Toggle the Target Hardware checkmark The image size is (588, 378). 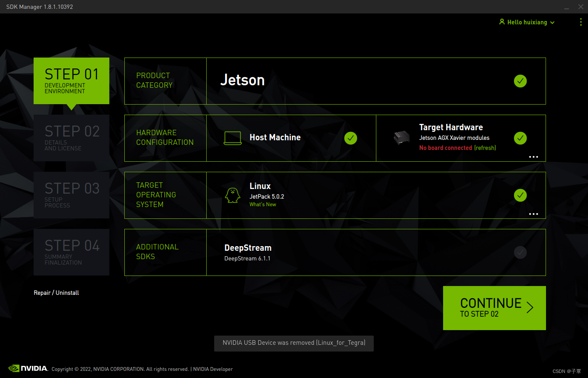(x=520, y=138)
